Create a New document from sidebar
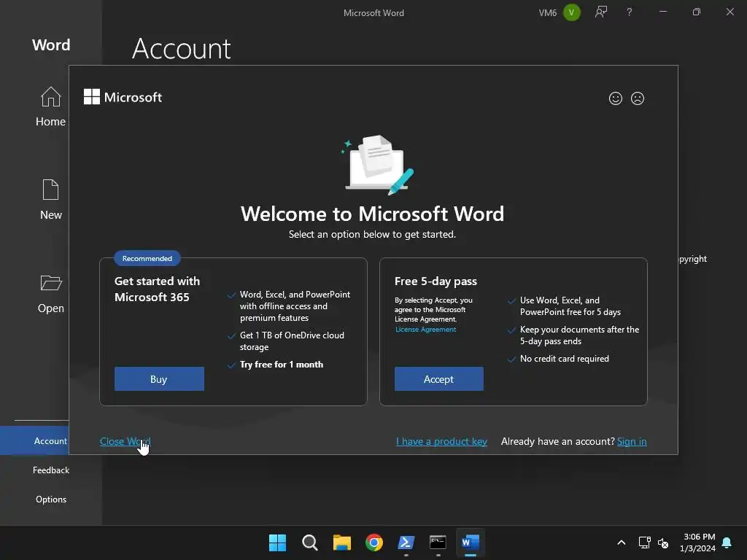This screenshot has height=560, width=747. (x=50, y=200)
